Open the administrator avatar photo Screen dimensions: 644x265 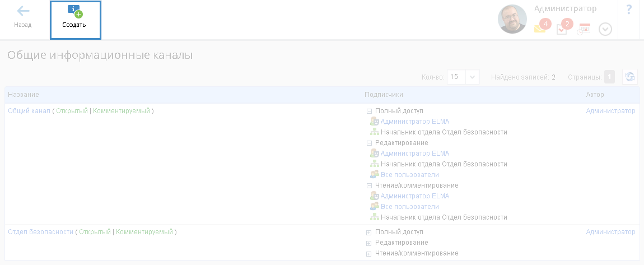pos(512,19)
